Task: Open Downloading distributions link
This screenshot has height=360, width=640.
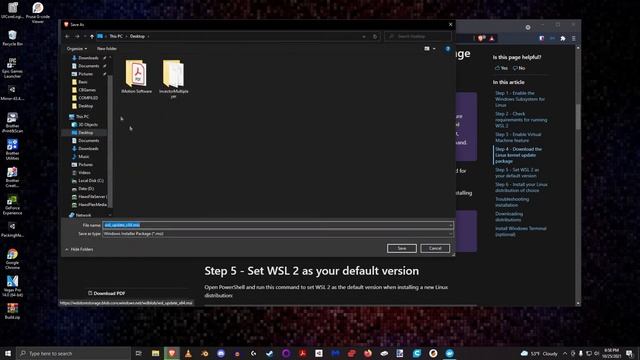Action: click(x=509, y=217)
